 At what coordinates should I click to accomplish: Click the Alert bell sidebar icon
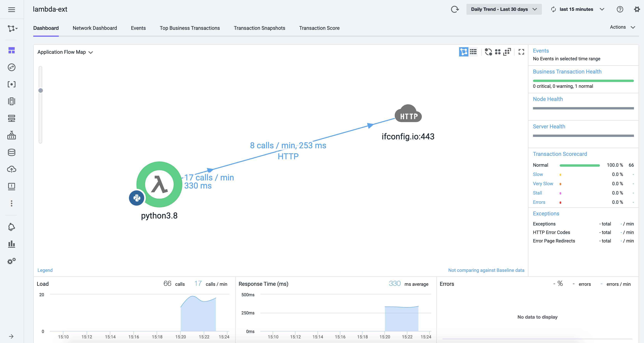tap(11, 227)
